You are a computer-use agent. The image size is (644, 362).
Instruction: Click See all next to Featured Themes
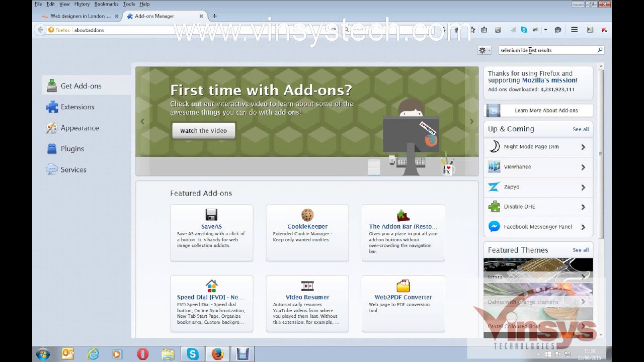pyautogui.click(x=581, y=250)
